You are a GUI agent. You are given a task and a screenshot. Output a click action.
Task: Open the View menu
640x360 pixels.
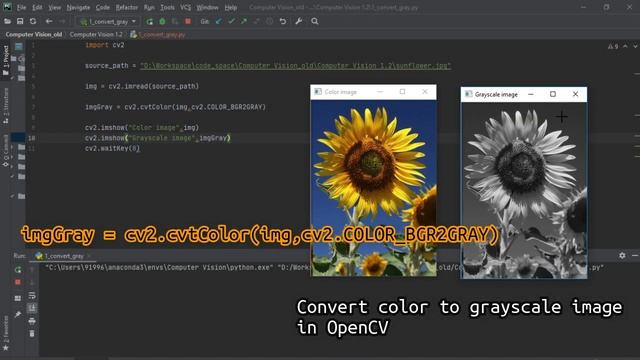pyautogui.click(x=54, y=7)
